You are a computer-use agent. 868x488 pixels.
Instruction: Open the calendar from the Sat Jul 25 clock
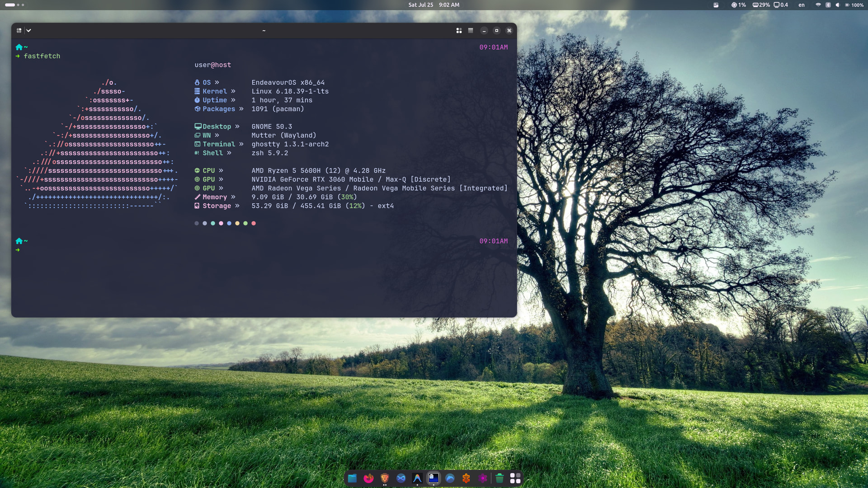pos(434,5)
